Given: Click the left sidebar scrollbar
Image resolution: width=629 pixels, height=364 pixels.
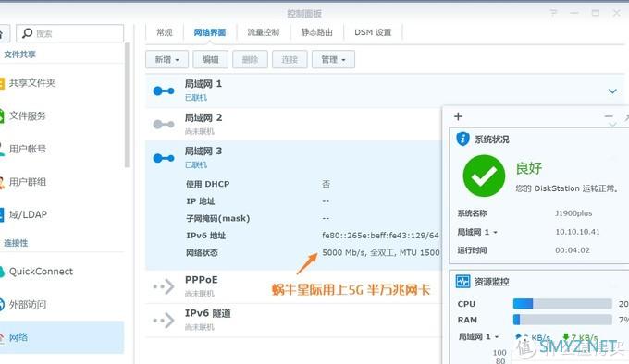Looking at the screenshot, I should [x=128, y=105].
